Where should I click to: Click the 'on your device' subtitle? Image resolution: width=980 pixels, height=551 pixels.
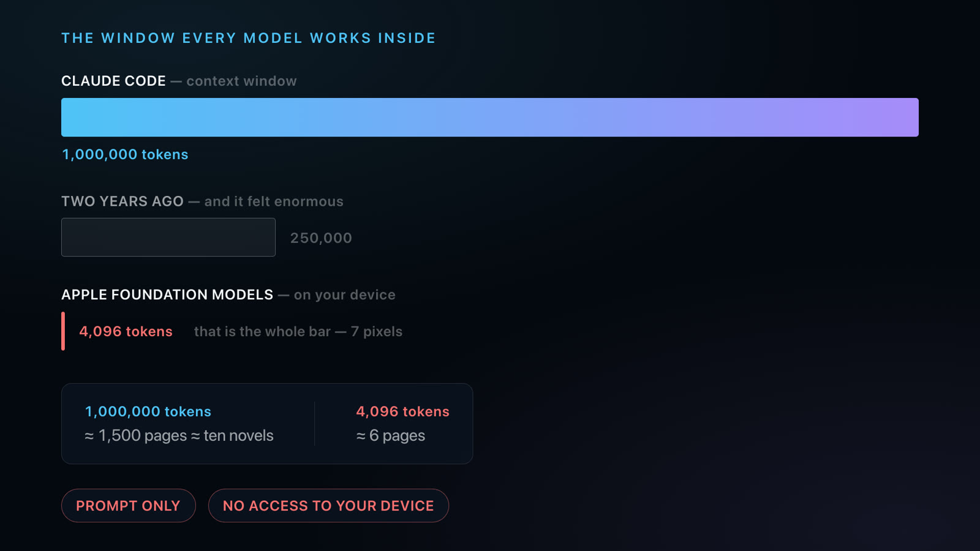(344, 294)
